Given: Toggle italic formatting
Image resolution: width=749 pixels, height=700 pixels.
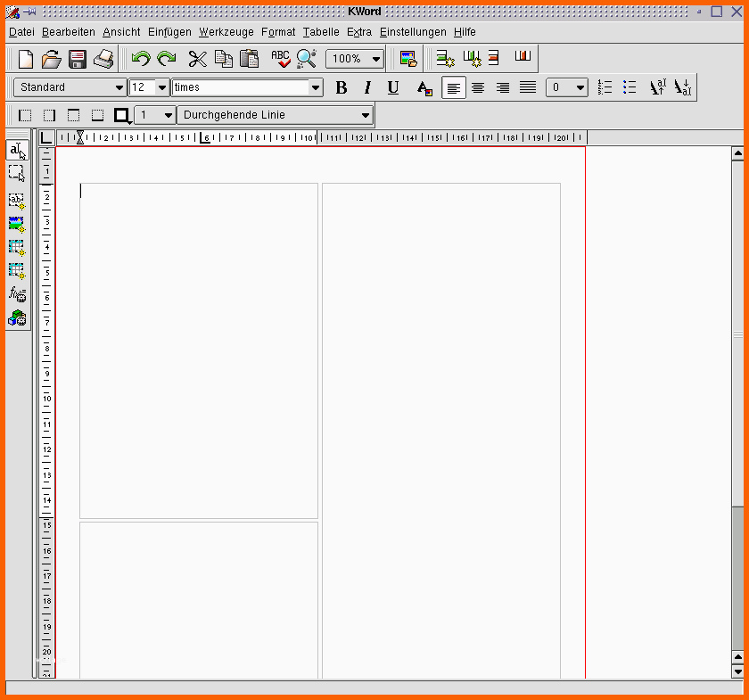Looking at the screenshot, I should click(366, 87).
